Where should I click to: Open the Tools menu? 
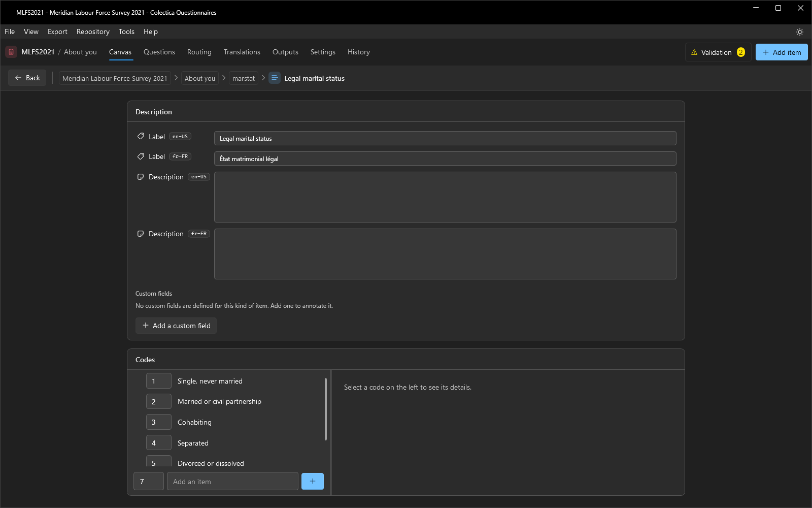126,31
